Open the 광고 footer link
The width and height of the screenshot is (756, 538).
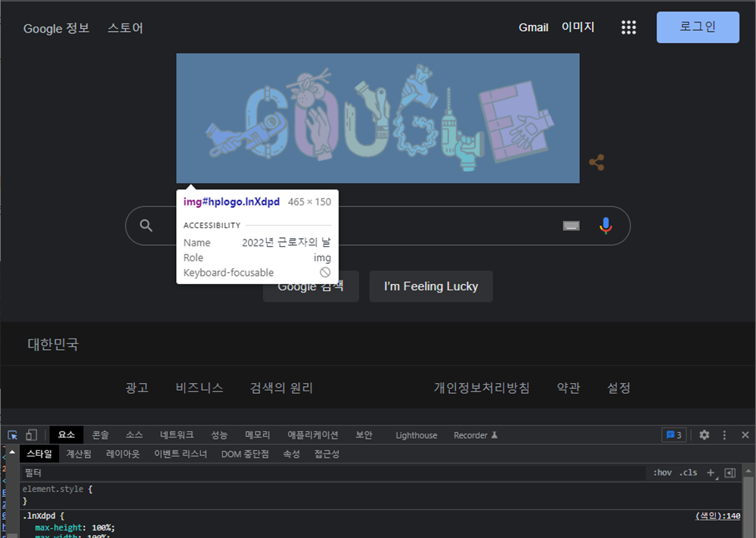point(137,388)
